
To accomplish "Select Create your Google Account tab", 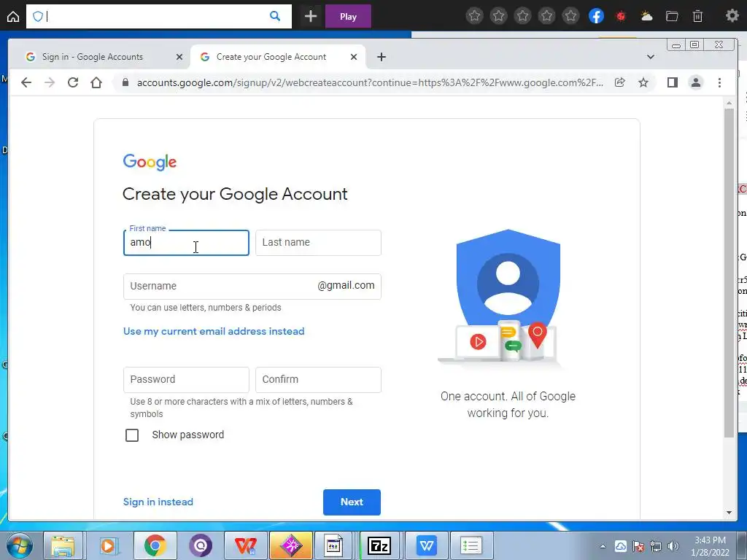I will tap(271, 57).
